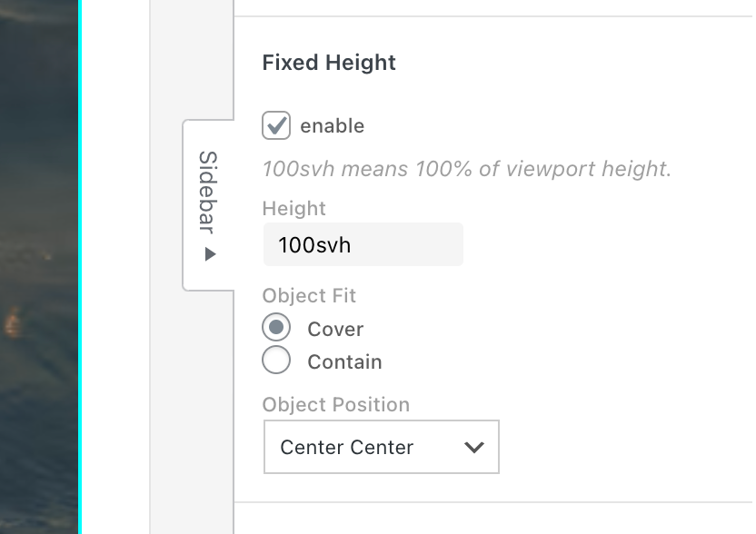Click the "Contain" option label
756x534 pixels.
344,361
